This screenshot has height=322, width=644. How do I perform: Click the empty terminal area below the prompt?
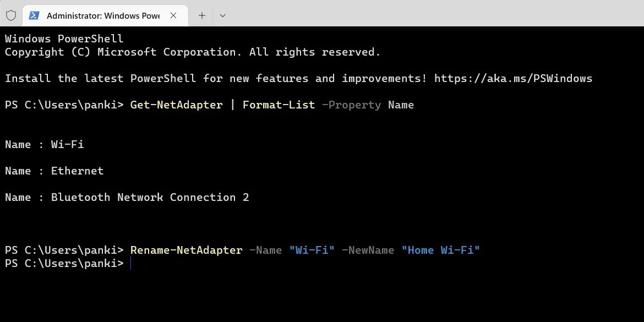(322, 297)
